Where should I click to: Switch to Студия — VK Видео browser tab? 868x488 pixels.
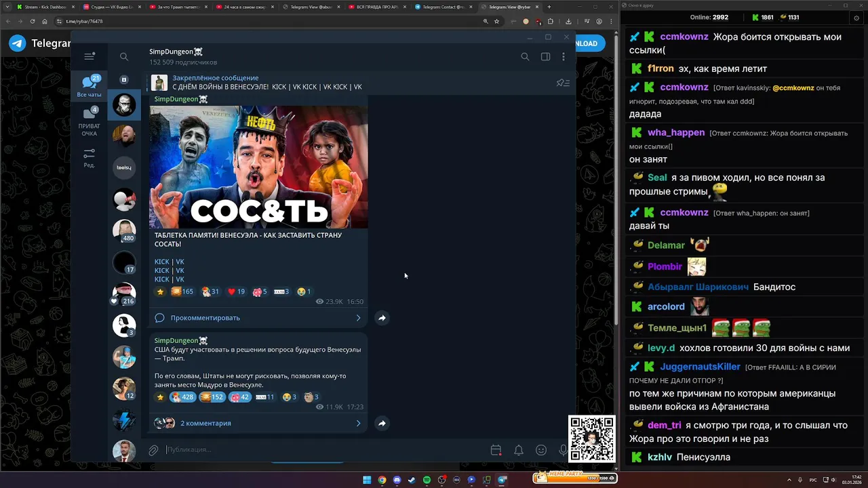(x=111, y=7)
